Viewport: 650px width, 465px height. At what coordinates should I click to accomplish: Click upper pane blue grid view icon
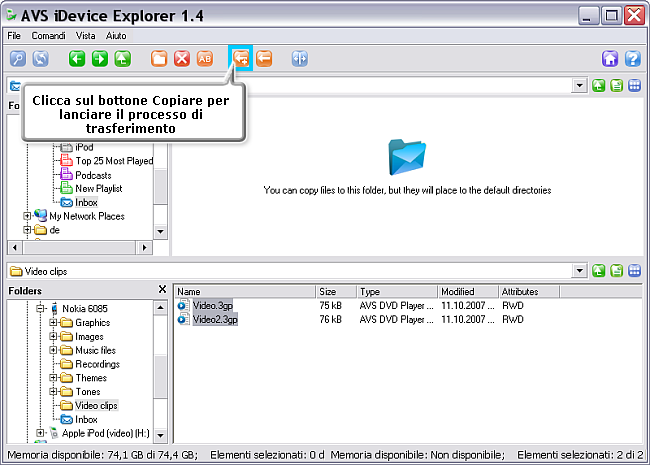click(x=634, y=86)
